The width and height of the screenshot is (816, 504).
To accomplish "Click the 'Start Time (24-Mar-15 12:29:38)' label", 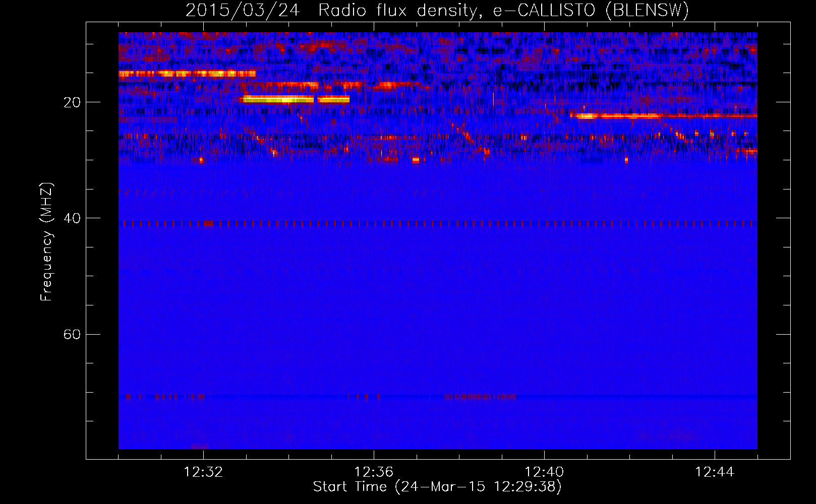I will pos(437,487).
